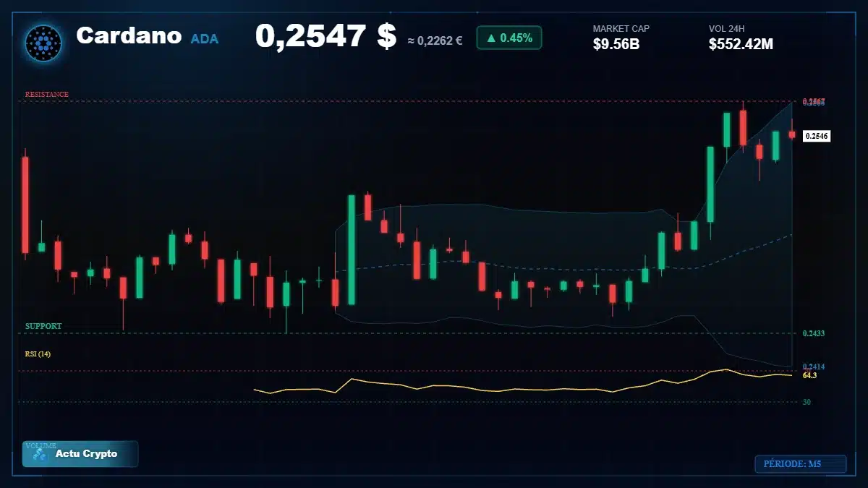Click the RSI 30 level label
Viewport: 868px width, 488px height.
click(x=807, y=402)
